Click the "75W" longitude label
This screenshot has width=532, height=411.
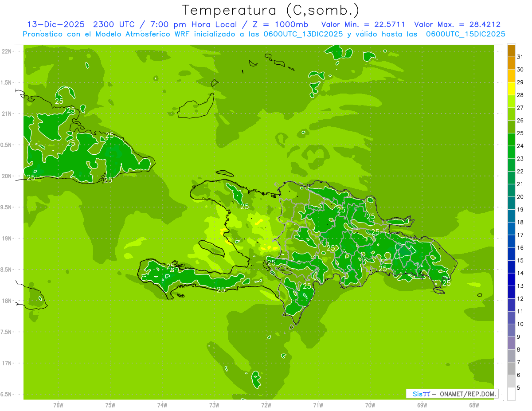[110, 405]
